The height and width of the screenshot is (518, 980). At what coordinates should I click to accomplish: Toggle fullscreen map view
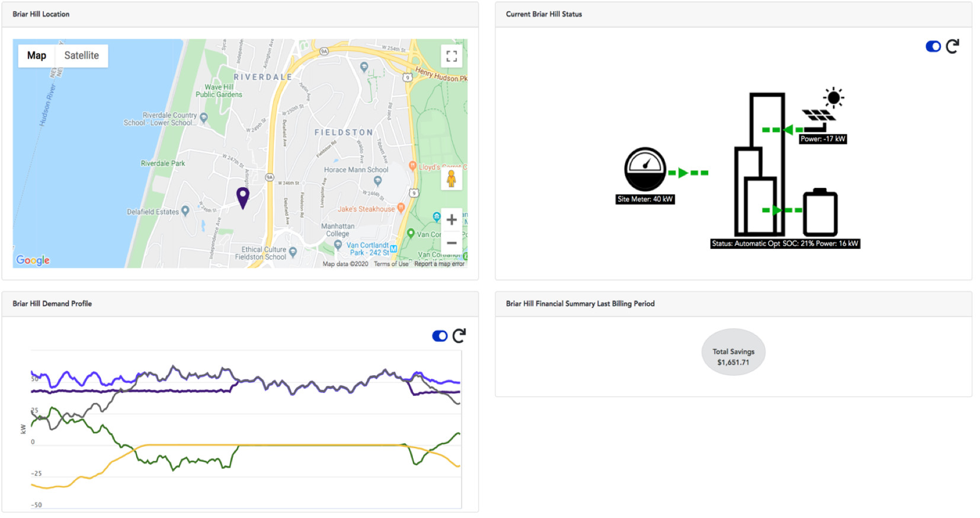point(451,56)
